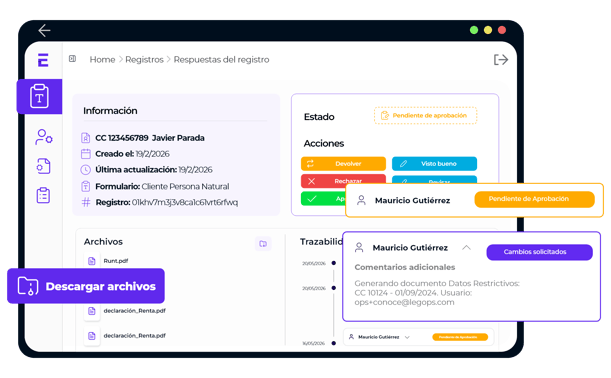
Task: Click the Devolver button
Action: tap(343, 164)
